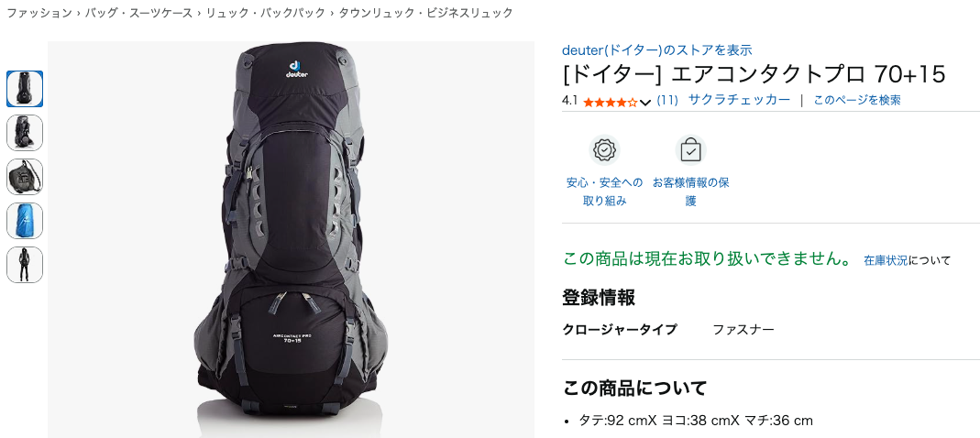Click the ファッション breadcrumb

click(x=39, y=13)
